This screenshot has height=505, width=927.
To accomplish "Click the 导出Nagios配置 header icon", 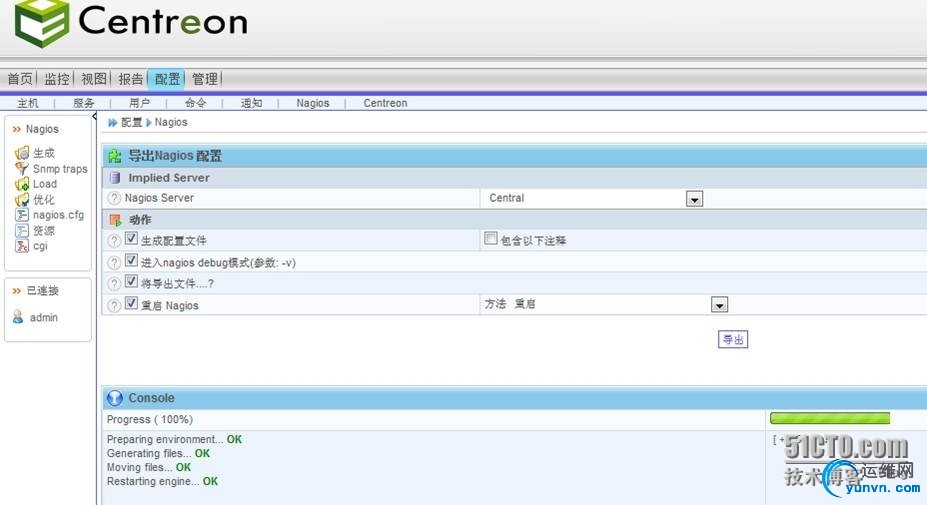I will pyautogui.click(x=114, y=156).
